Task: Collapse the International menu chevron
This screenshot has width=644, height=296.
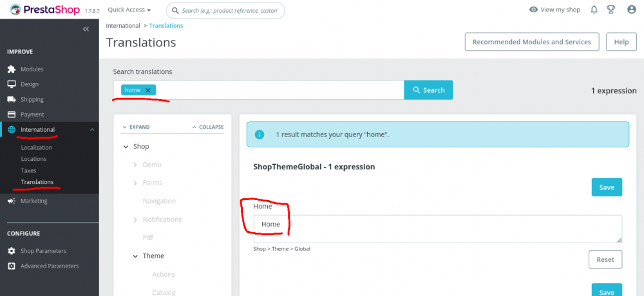Action: coord(92,130)
